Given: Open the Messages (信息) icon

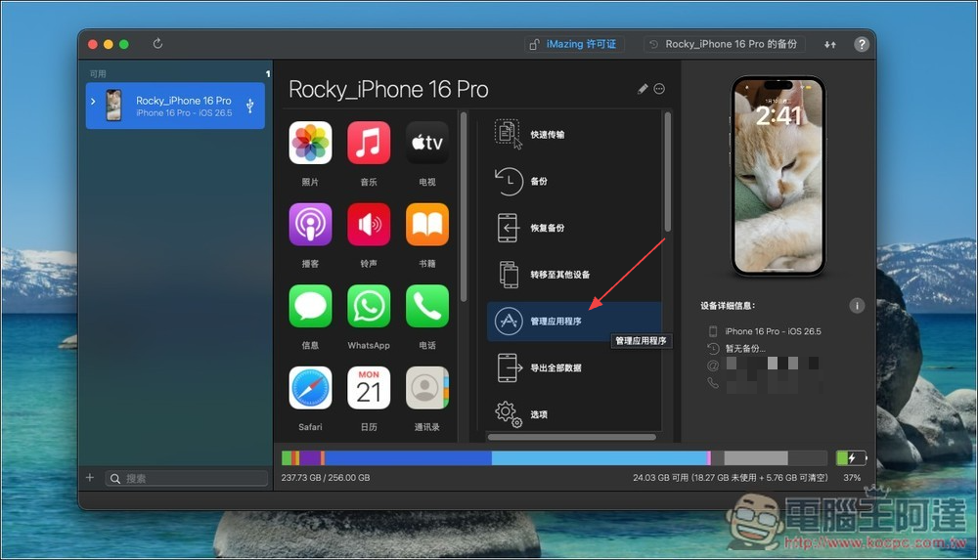Looking at the screenshot, I should (310, 306).
